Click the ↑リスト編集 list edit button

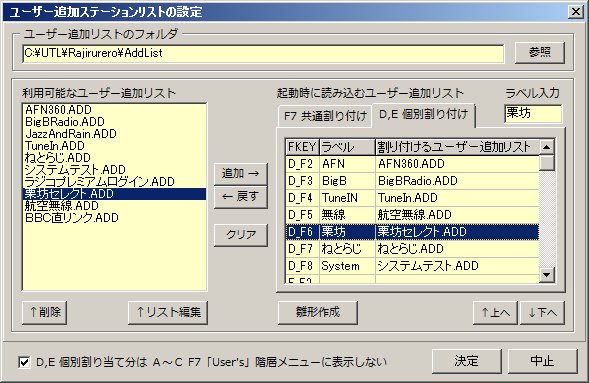click(168, 312)
